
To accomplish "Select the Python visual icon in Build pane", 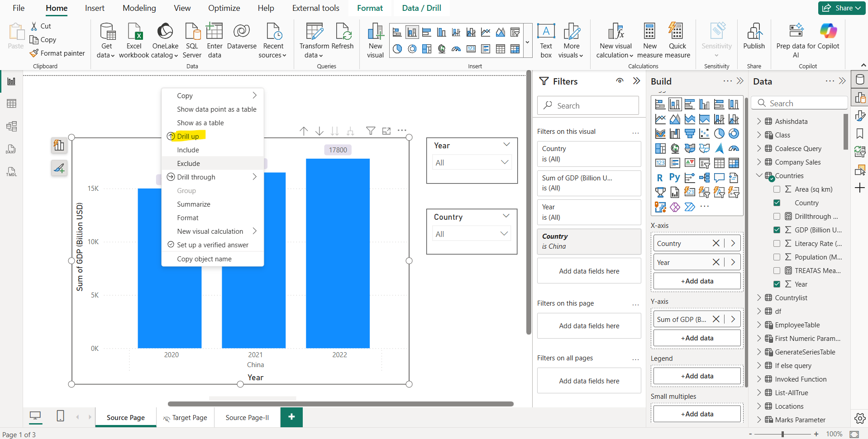I will 674,178.
